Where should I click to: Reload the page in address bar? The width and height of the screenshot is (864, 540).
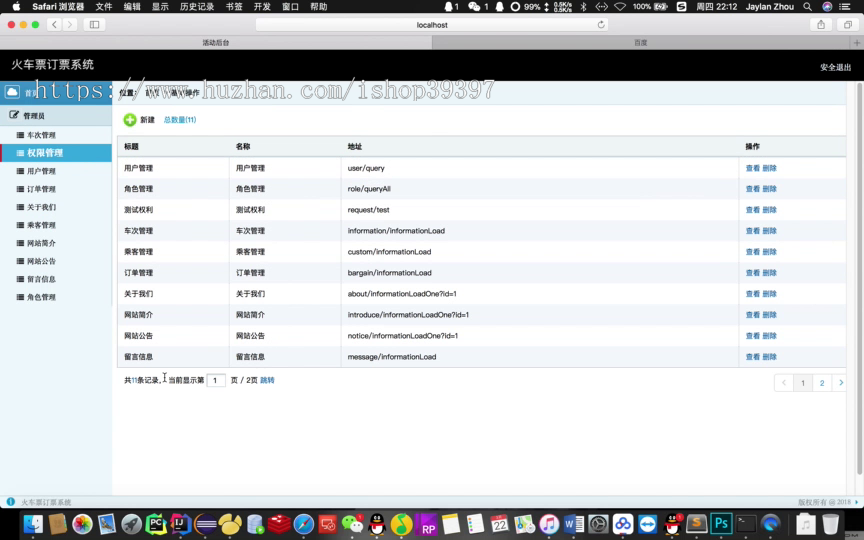601,24
